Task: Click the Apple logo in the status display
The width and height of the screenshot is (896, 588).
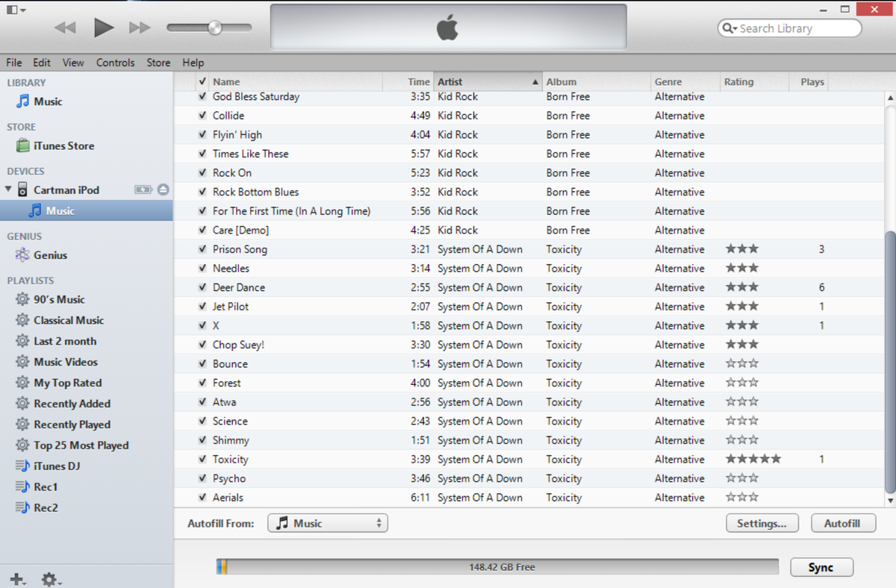Action: tap(447, 28)
